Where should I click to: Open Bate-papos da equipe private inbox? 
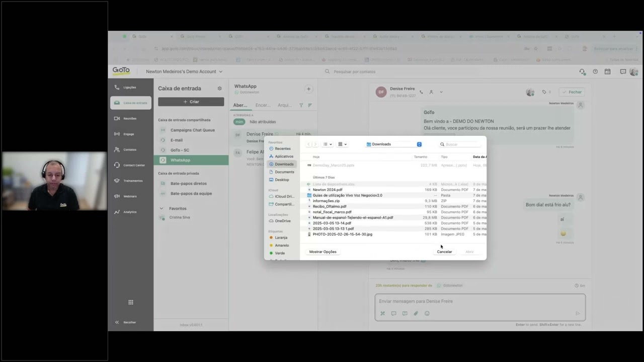(191, 194)
